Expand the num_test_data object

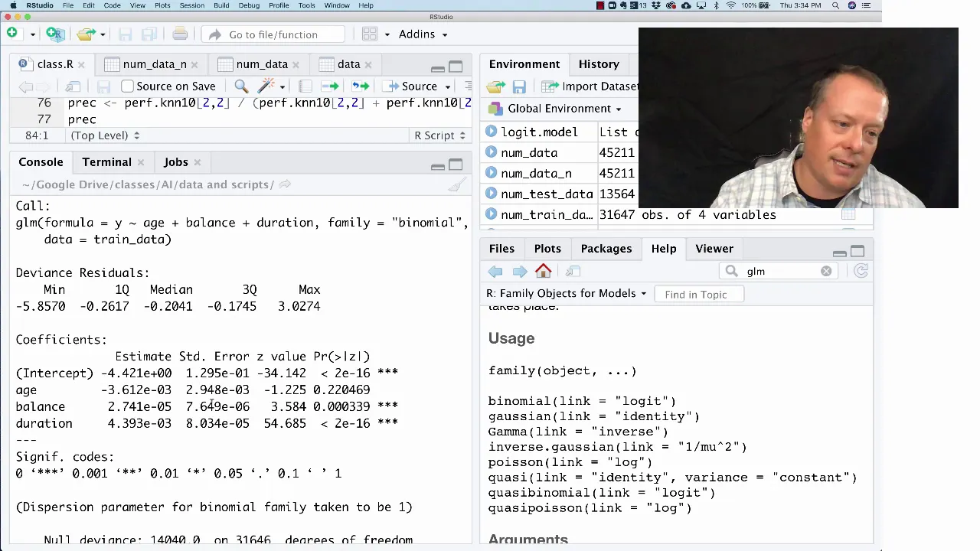pos(492,194)
